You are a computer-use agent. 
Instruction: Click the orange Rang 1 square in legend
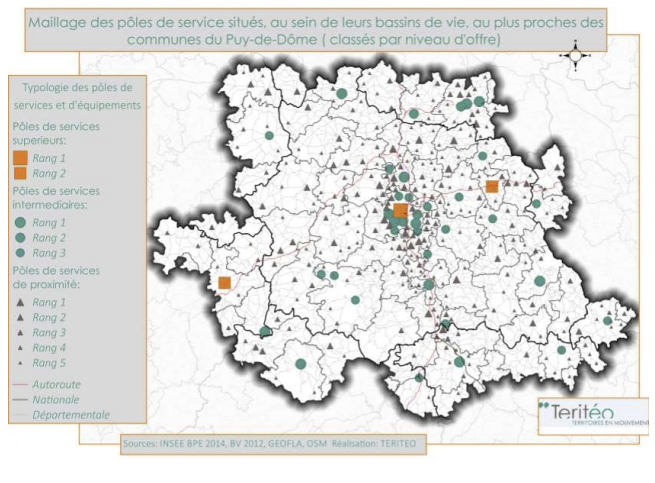[20, 158]
